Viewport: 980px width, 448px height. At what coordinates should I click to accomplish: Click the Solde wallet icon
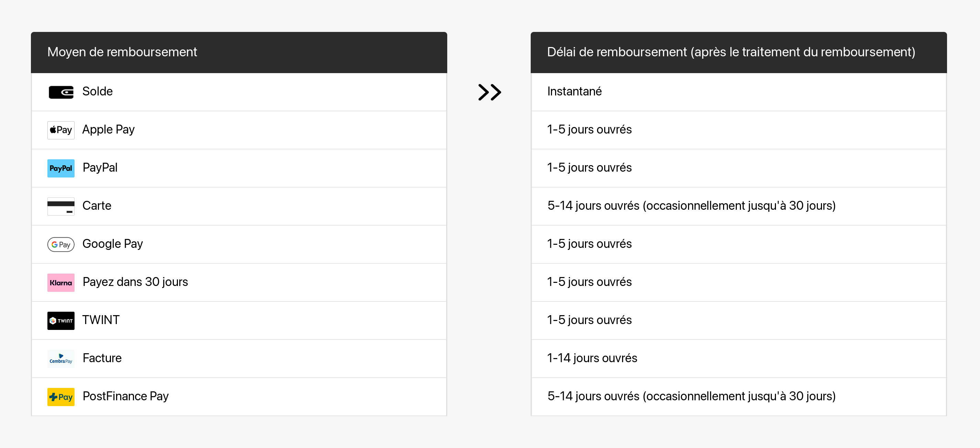(x=61, y=92)
